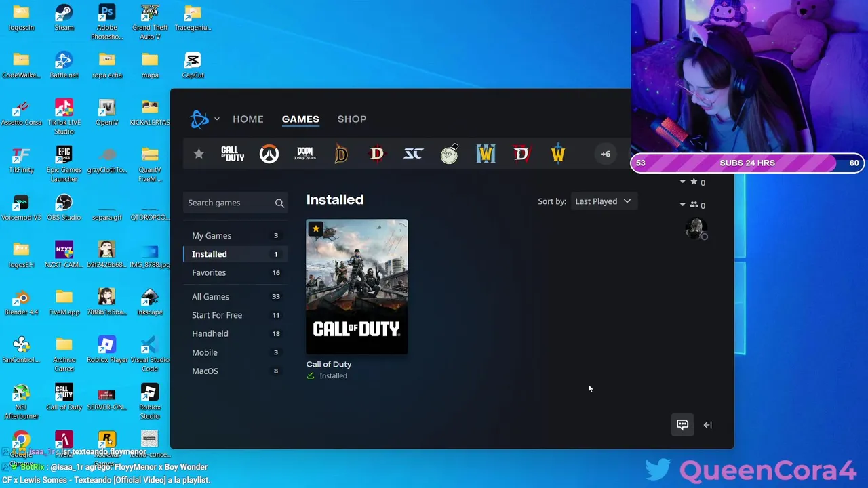868x488 pixels.
Task: Go to the SHOP tab
Action: pyautogui.click(x=352, y=119)
